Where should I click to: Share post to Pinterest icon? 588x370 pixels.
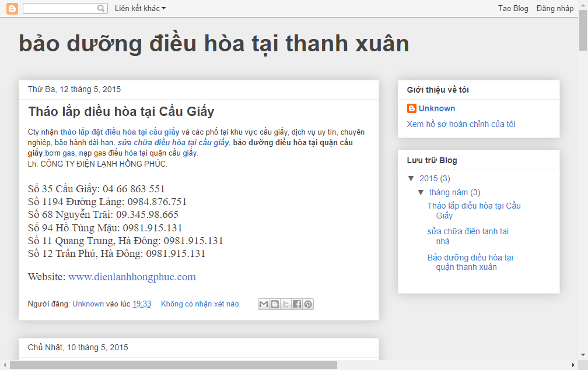click(308, 304)
